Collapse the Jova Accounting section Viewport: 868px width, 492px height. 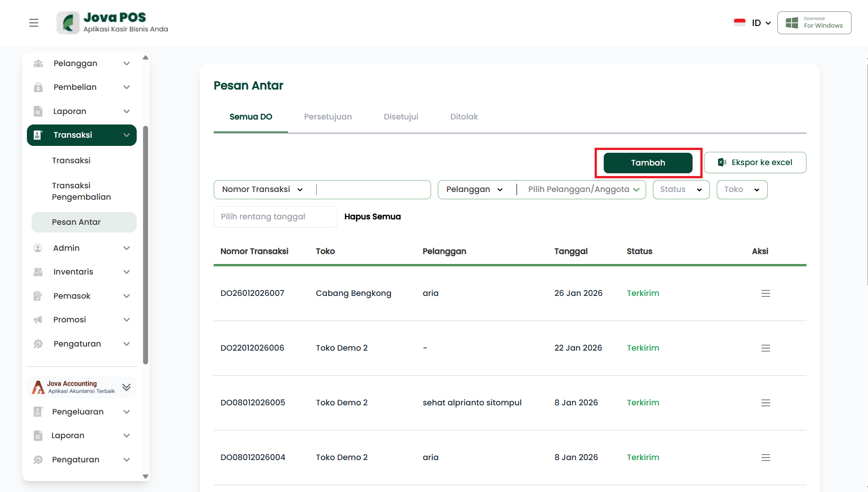click(126, 387)
